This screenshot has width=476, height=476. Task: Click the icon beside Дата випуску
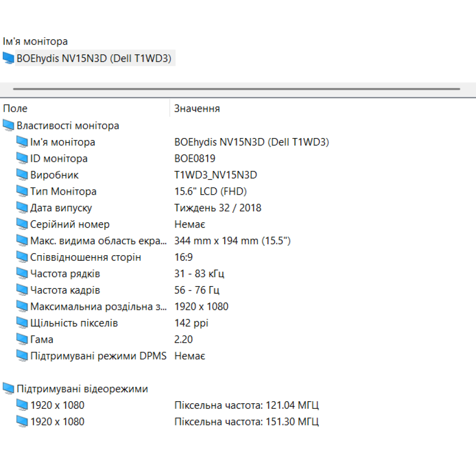[x=22, y=208]
